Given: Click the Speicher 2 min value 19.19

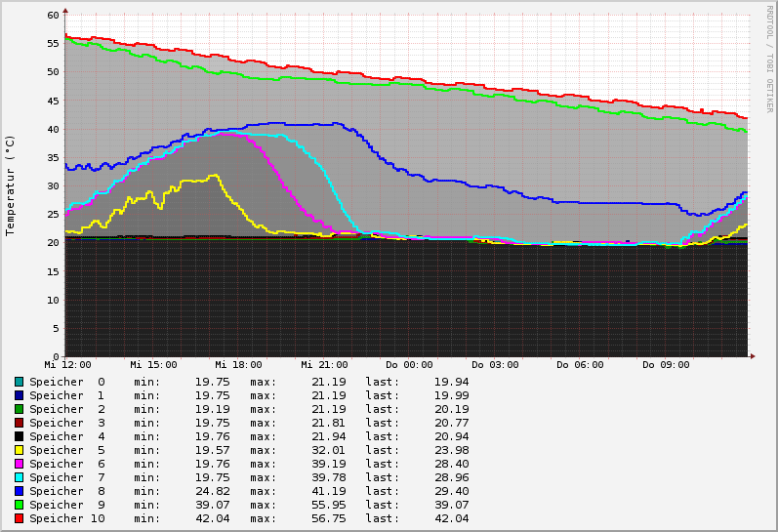Looking at the screenshot, I should coord(212,409).
